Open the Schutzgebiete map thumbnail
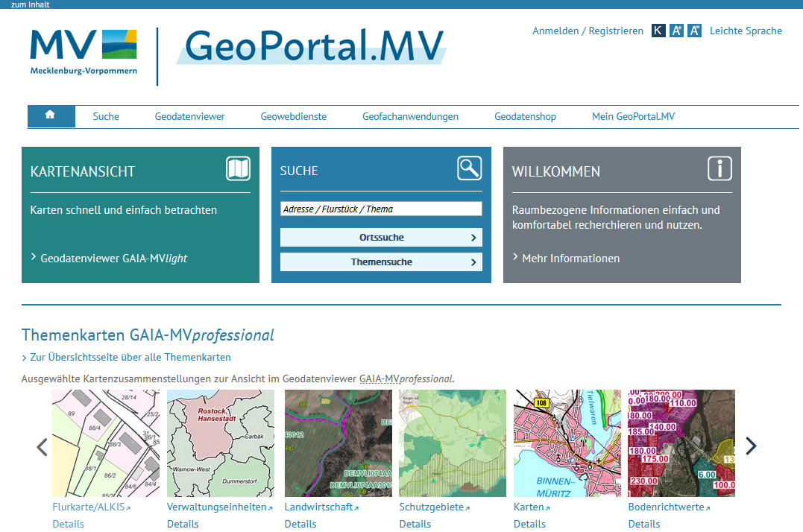Image resolution: width=803 pixels, height=532 pixels. 453,443
